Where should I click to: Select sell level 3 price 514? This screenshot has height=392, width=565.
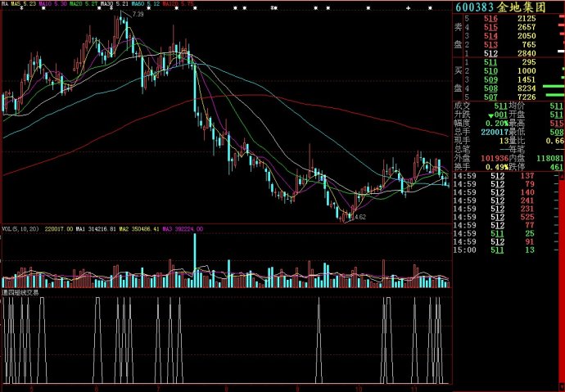pyautogui.click(x=490, y=36)
